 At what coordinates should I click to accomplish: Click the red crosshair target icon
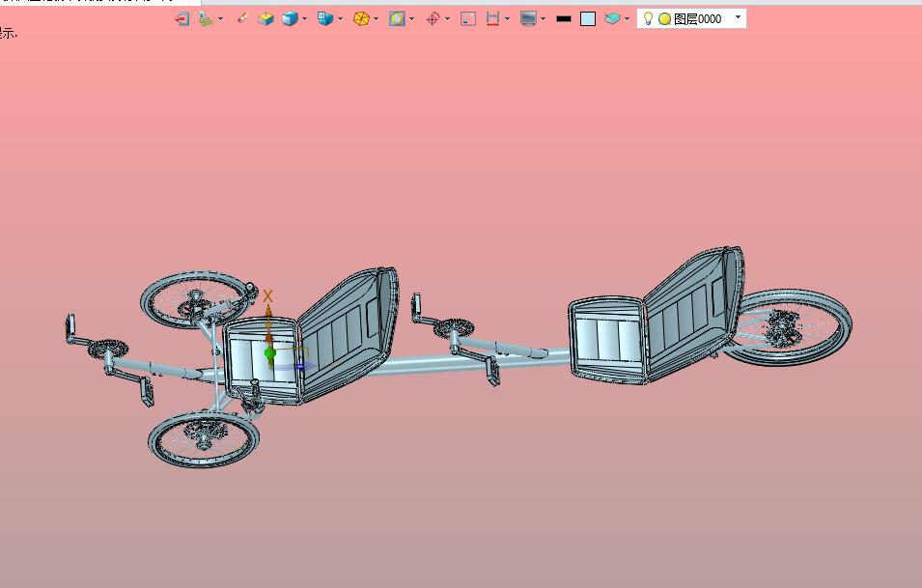[x=433, y=18]
